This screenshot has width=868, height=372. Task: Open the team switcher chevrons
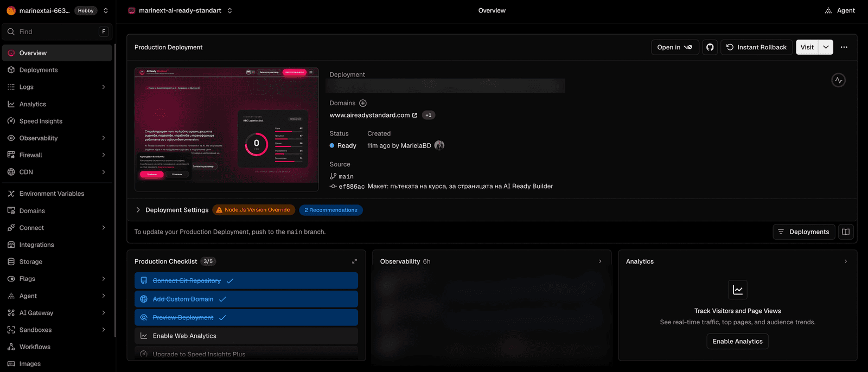(106, 10)
